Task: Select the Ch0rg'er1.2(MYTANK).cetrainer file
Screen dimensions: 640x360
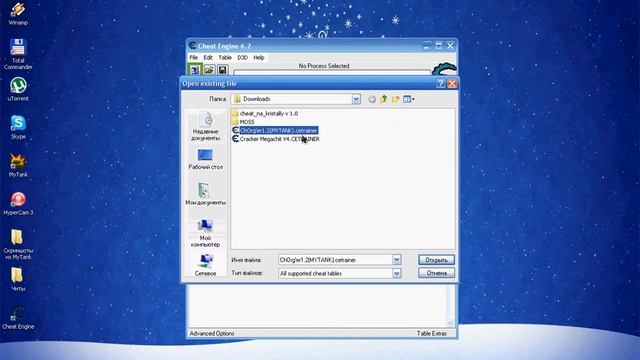Action: coord(275,131)
